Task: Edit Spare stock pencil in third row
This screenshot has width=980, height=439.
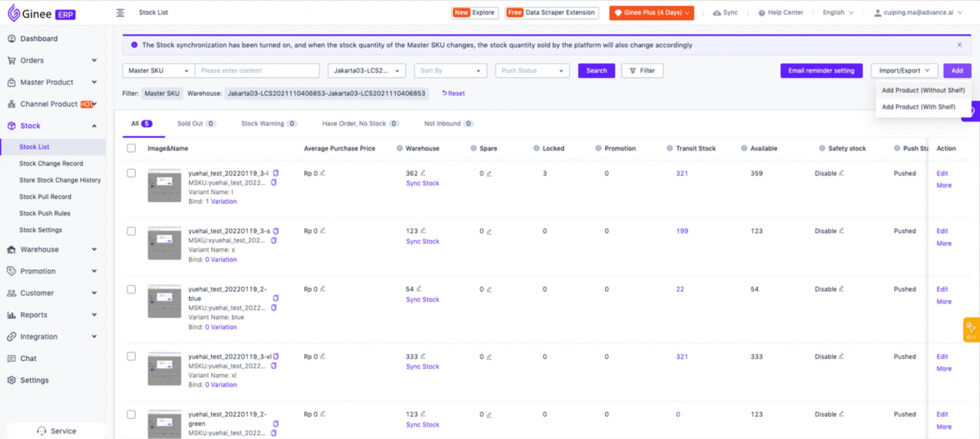Action: click(x=489, y=290)
